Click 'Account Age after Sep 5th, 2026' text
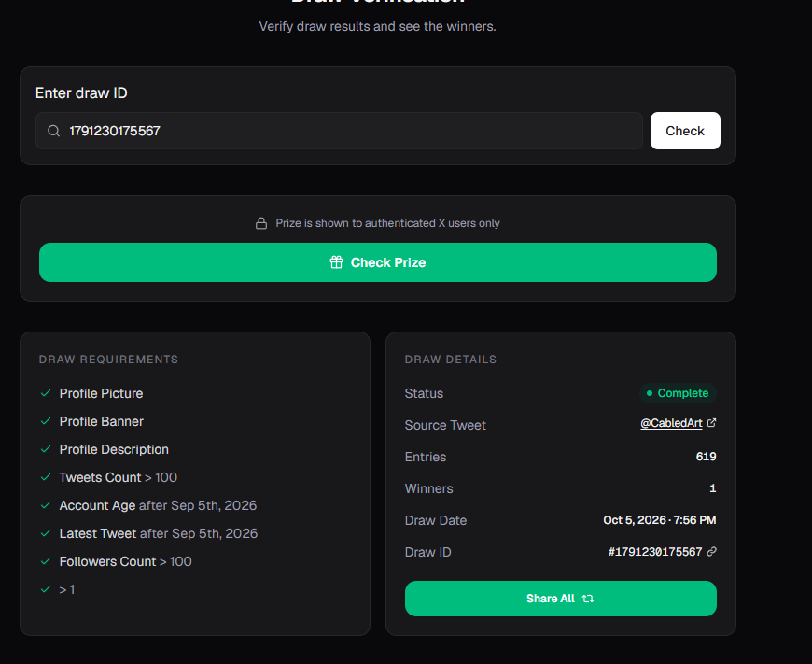Image resolution: width=812 pixels, height=664 pixels. click(x=158, y=505)
